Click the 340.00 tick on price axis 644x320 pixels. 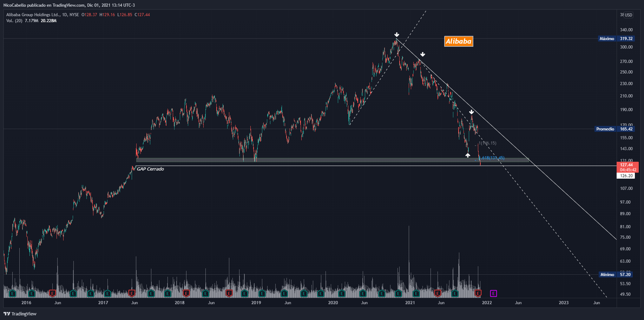click(626, 30)
